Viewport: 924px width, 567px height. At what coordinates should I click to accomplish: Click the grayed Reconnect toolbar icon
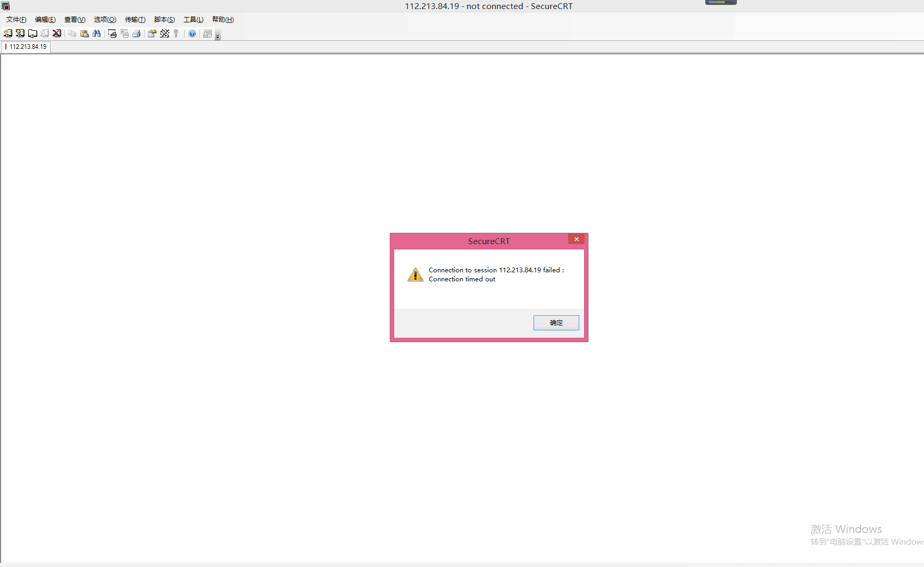45,34
